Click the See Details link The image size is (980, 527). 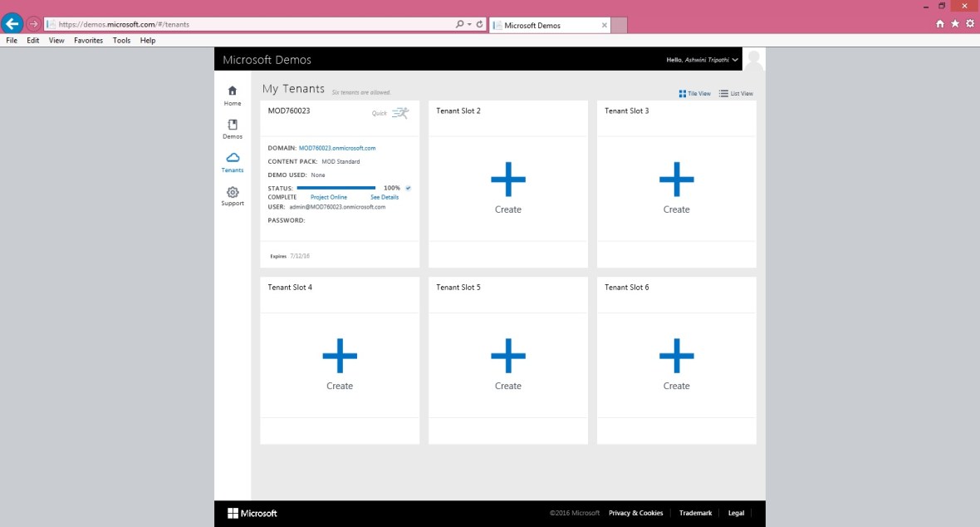click(x=385, y=198)
